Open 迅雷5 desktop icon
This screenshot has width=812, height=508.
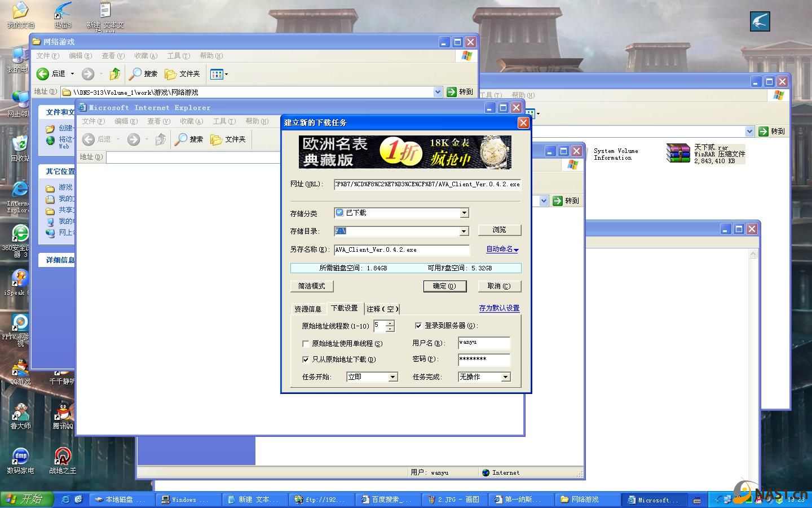(x=63, y=15)
